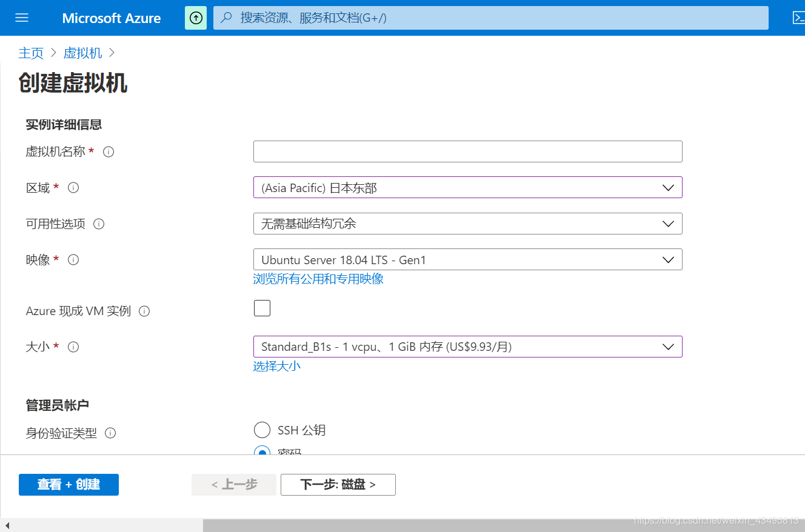Click 查看 + 创建 button
The image size is (805, 532).
(x=68, y=485)
